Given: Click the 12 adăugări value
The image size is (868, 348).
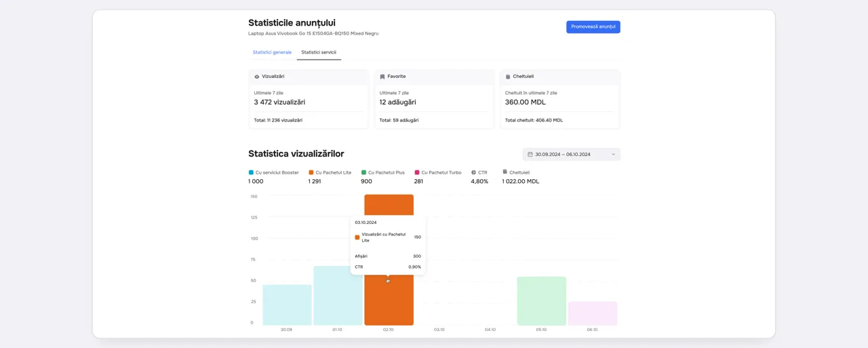Looking at the screenshot, I should [x=397, y=102].
